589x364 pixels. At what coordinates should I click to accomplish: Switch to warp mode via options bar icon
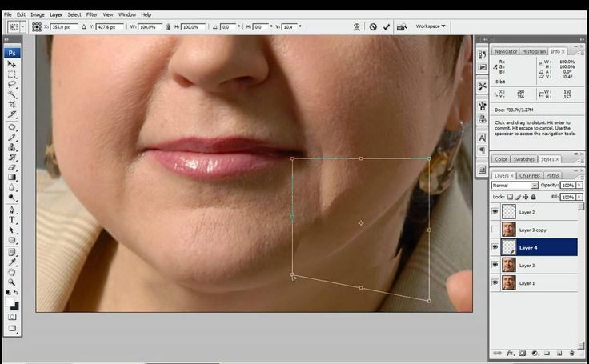[x=356, y=26]
